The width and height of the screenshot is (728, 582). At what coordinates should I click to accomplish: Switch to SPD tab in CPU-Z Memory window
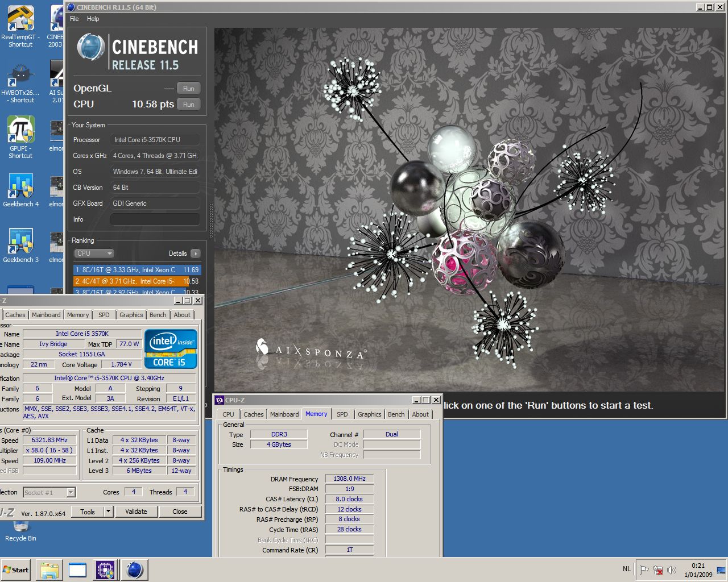click(x=342, y=414)
